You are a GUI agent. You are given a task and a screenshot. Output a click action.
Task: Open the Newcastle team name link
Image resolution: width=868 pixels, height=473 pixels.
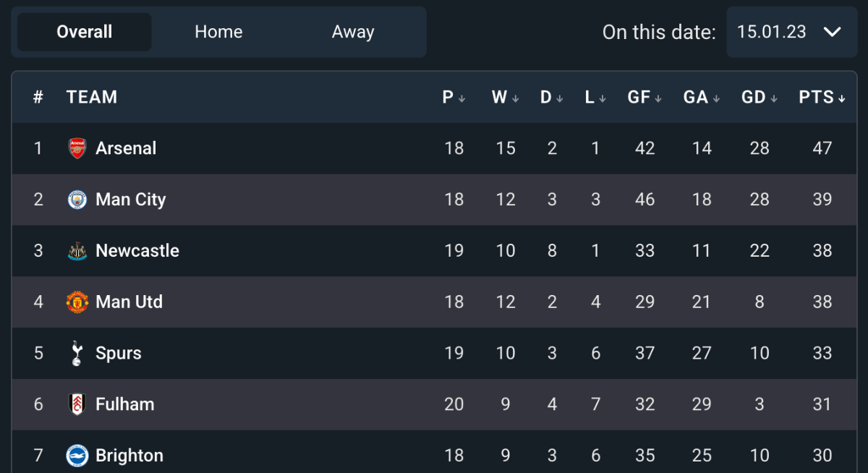pos(137,251)
